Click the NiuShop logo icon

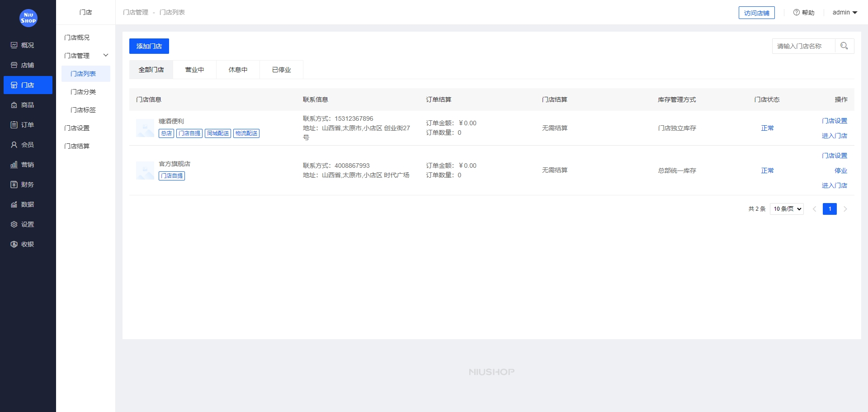28,18
